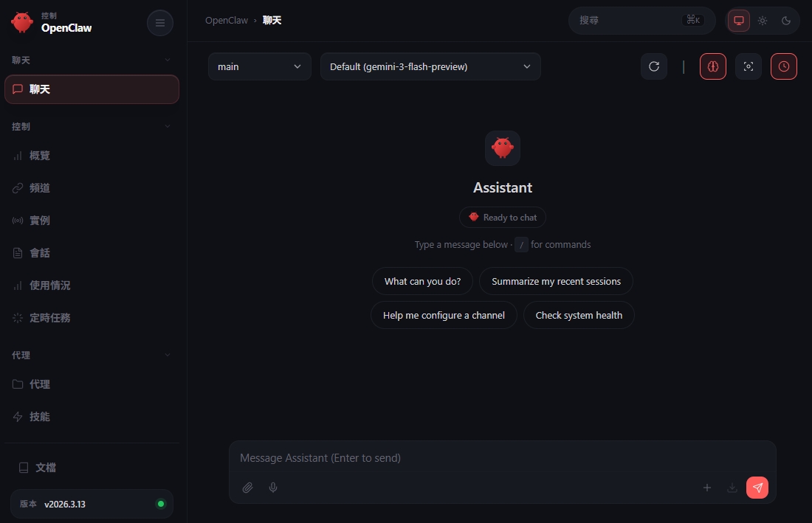Click the download export icon
812x523 pixels.
(732, 488)
